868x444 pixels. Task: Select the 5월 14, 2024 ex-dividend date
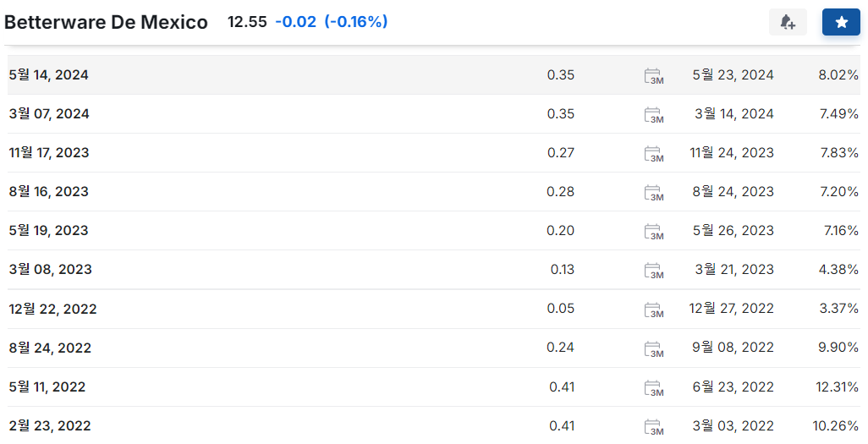coord(49,75)
